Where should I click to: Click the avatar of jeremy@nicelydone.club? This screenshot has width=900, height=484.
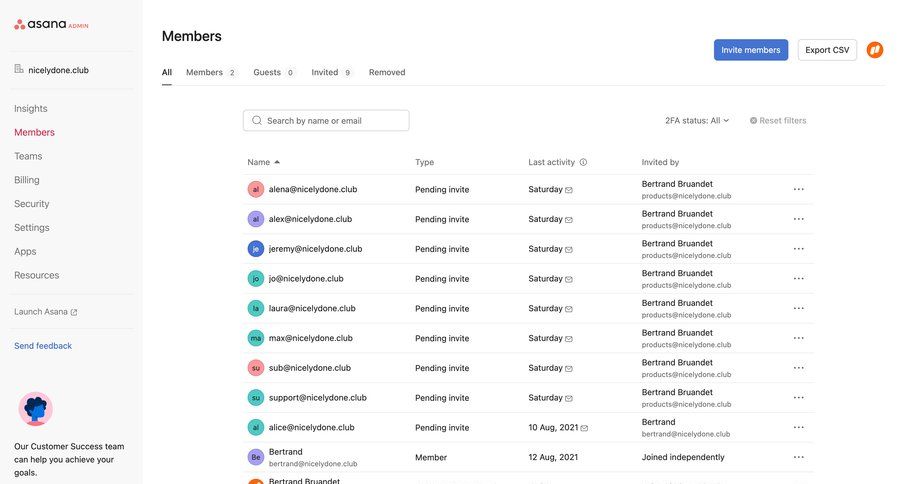pos(255,249)
